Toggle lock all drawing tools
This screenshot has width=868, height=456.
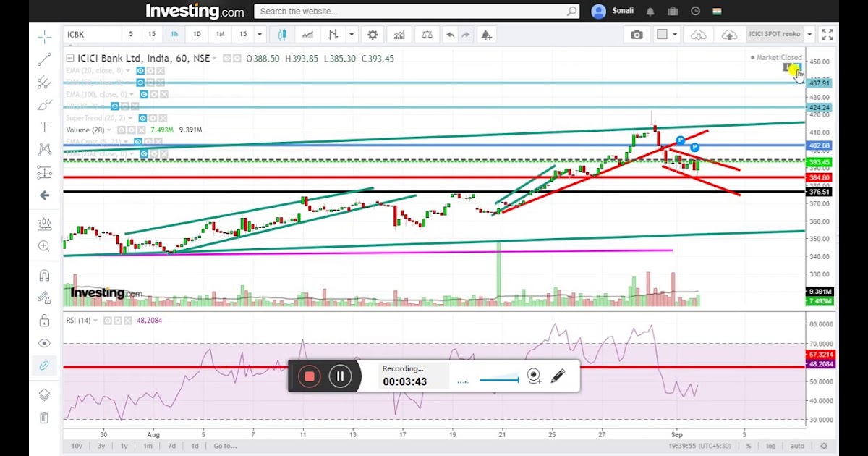tap(44, 321)
